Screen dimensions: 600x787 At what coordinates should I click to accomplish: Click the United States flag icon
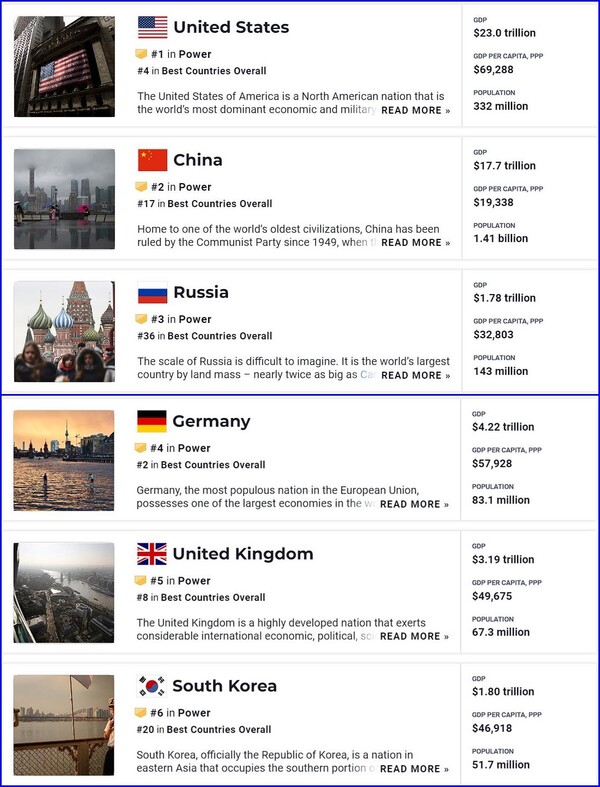152,27
